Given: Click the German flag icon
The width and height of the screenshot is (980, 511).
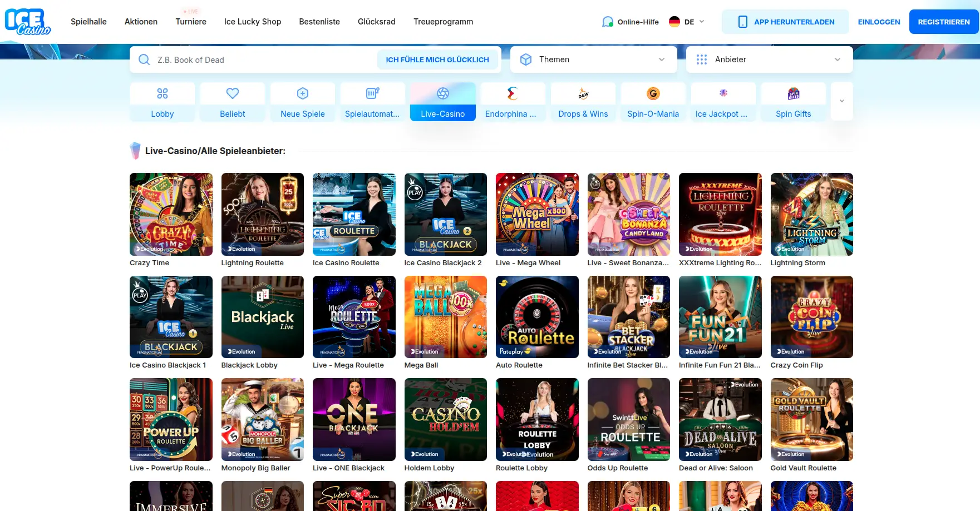Looking at the screenshot, I should coord(674,22).
